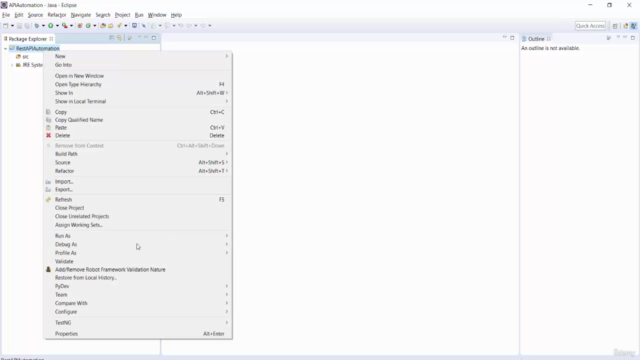The image size is (640, 360).
Task: Open the PyDev submenu
Action: tap(138, 287)
